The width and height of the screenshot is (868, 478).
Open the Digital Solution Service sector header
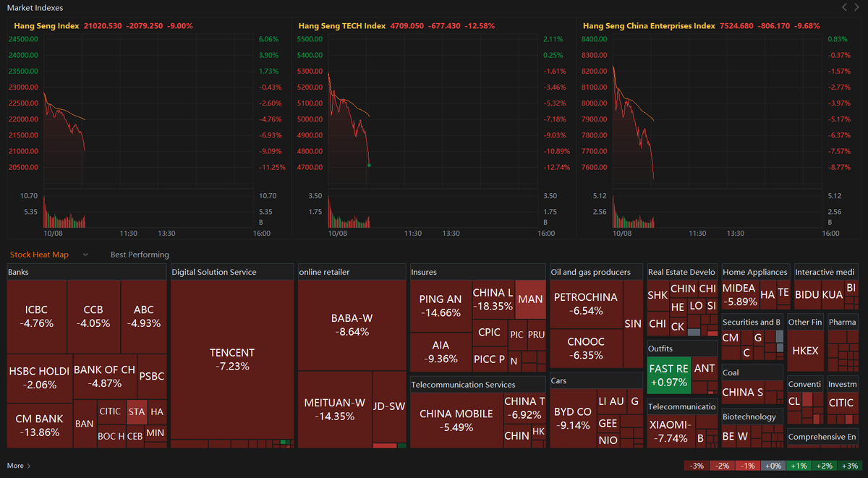[x=233, y=272]
